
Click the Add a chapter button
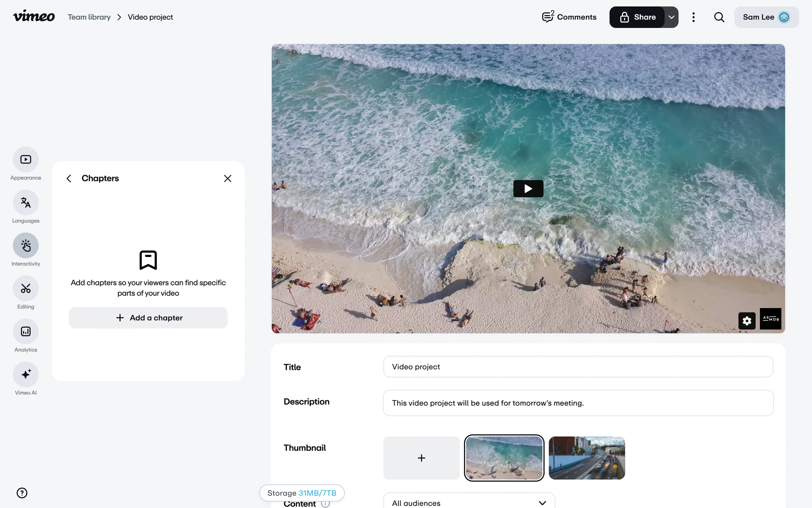[148, 317]
